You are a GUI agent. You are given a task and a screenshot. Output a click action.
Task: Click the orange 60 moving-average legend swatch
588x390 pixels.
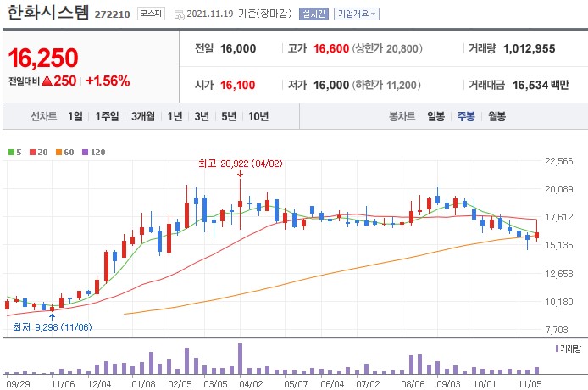point(58,152)
